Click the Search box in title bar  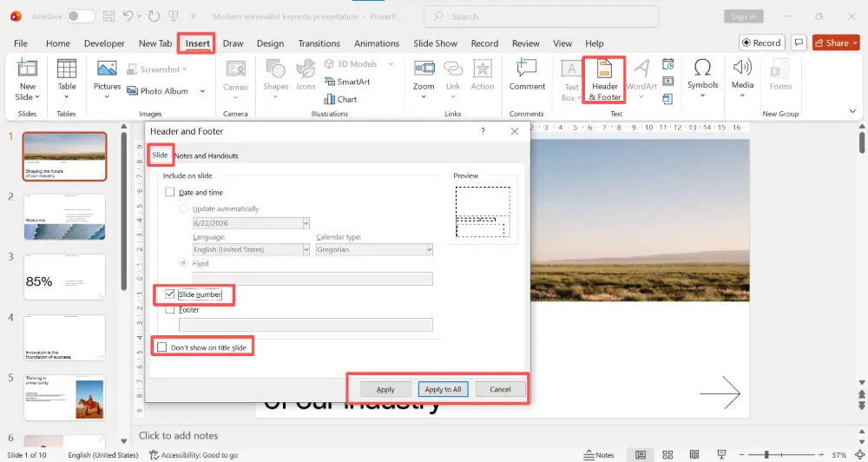pos(541,16)
